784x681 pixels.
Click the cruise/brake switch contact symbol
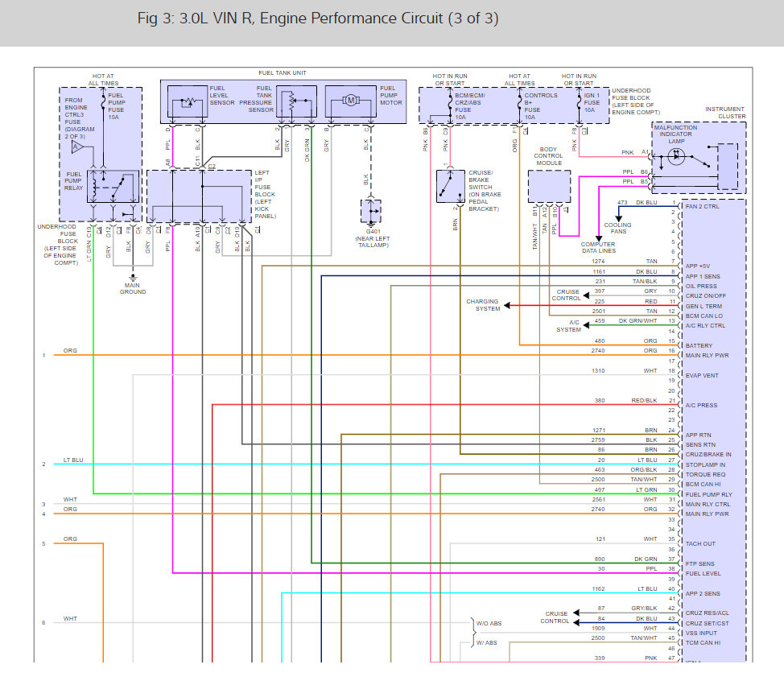[450, 186]
